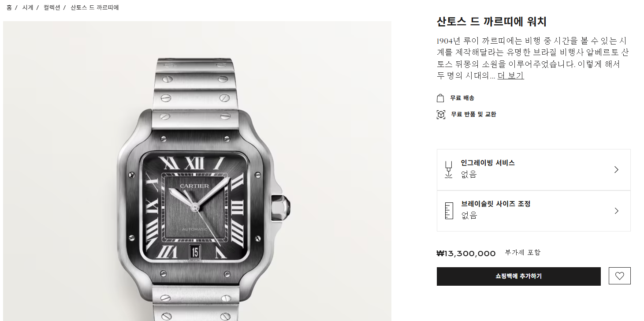Open 산토스 드 까르띠에 breadcrumb link
The width and height of the screenshot is (644, 321).
(x=95, y=7)
